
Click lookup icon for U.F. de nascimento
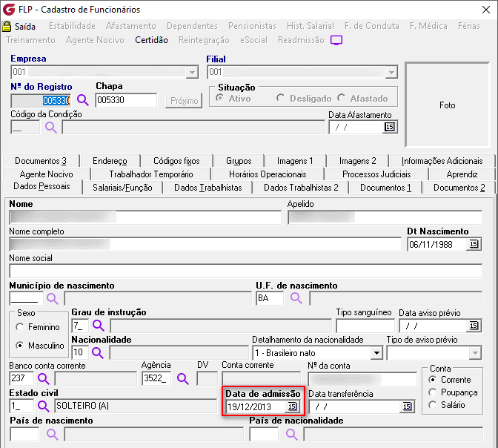click(296, 298)
